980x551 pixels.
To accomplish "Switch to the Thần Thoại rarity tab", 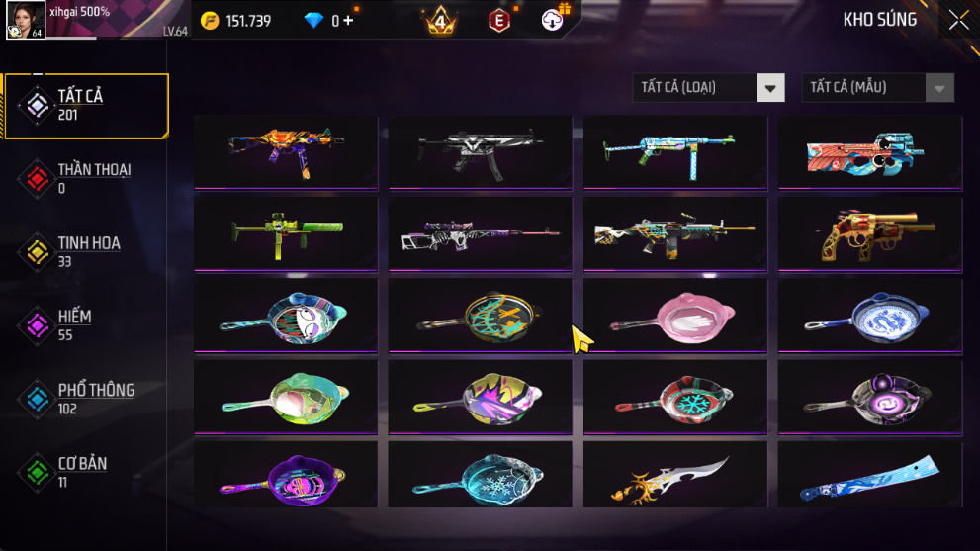I will (x=86, y=179).
